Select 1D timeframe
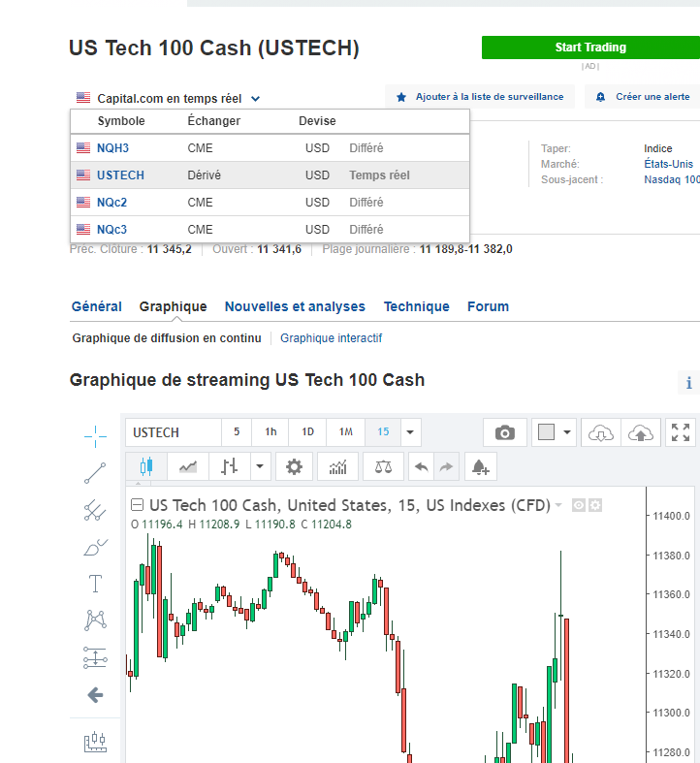The image size is (700, 763). (307, 432)
